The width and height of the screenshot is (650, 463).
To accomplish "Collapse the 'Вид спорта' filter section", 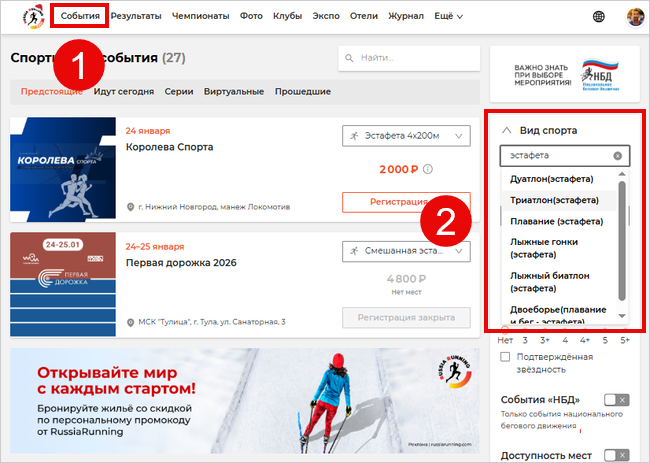I will [506, 130].
